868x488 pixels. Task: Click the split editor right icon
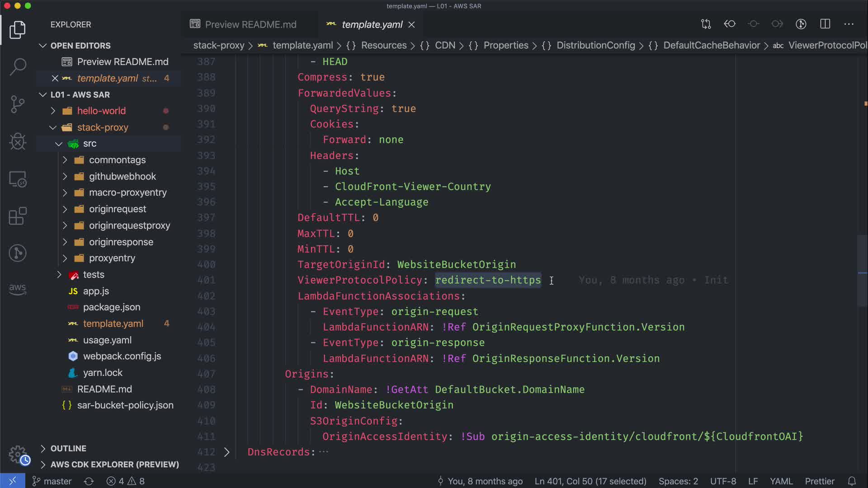[x=825, y=24]
